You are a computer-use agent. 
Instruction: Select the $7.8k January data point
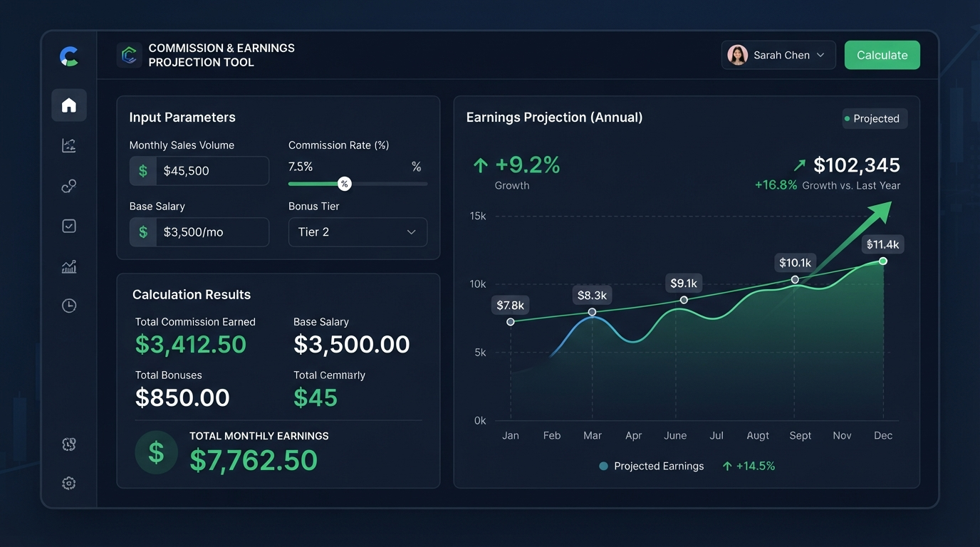511,322
